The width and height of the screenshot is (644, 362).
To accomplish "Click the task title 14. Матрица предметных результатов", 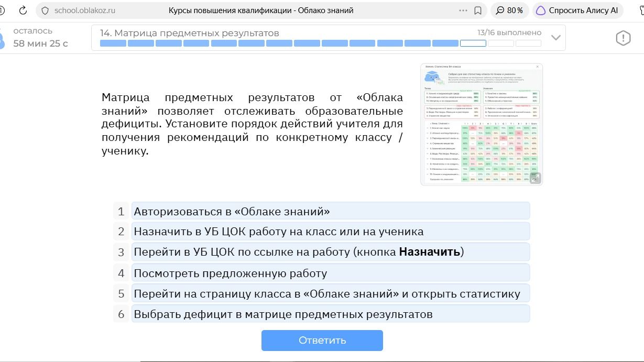I will coord(190,33).
